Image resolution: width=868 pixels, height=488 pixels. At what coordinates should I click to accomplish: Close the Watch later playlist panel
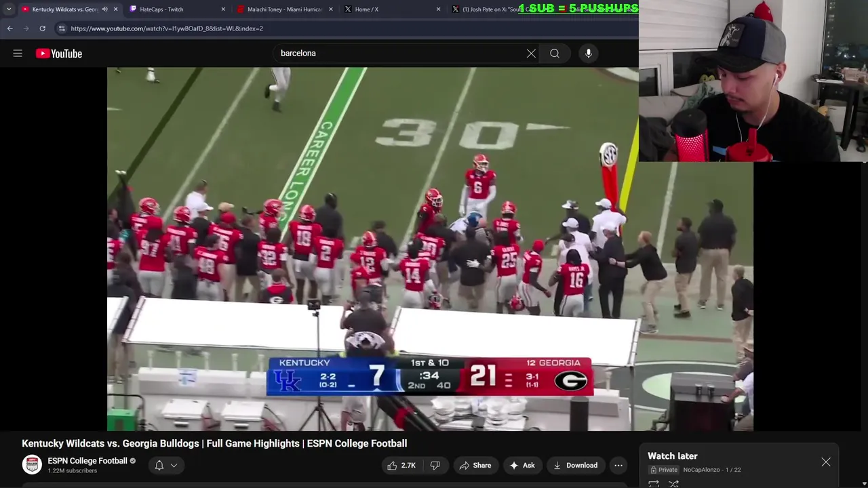(x=825, y=462)
